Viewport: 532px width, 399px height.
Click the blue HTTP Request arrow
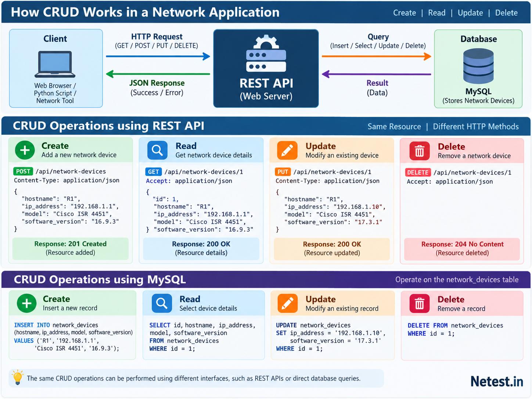(158, 57)
